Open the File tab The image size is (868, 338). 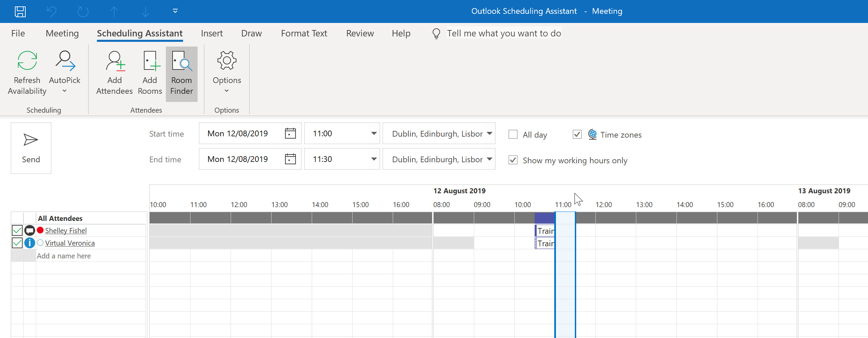[x=18, y=33]
